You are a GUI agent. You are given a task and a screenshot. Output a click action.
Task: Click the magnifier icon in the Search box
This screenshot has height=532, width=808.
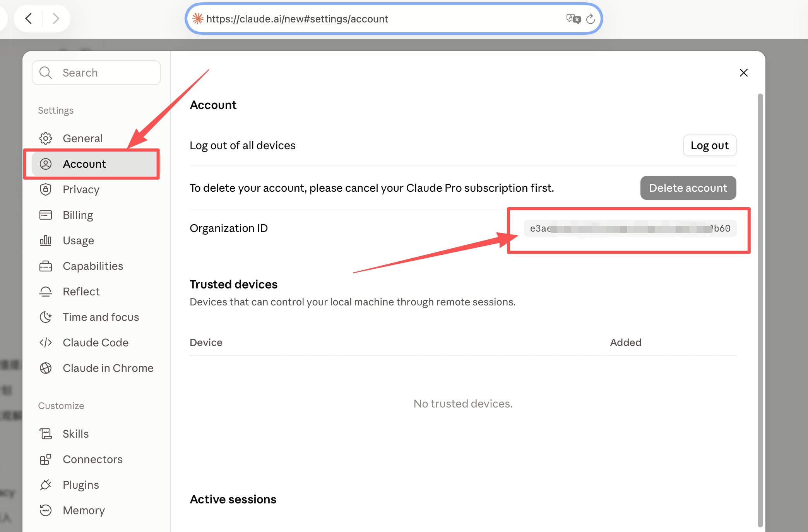point(46,73)
